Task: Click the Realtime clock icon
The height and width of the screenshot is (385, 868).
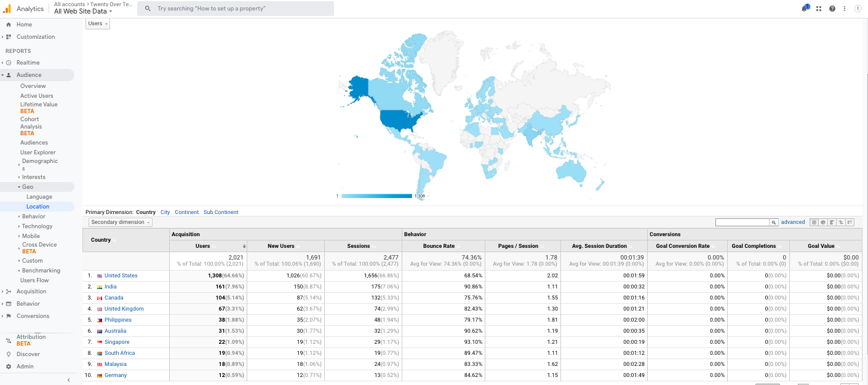Action: (9, 63)
